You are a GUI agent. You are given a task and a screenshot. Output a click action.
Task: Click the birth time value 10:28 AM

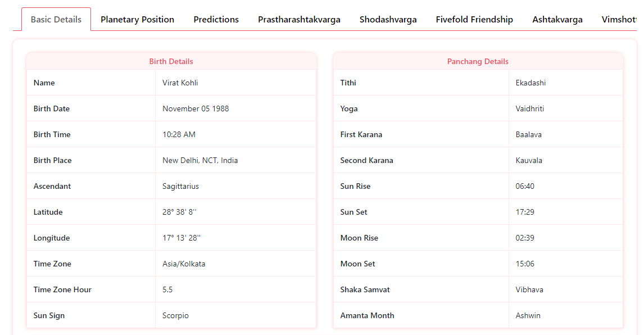[179, 134]
